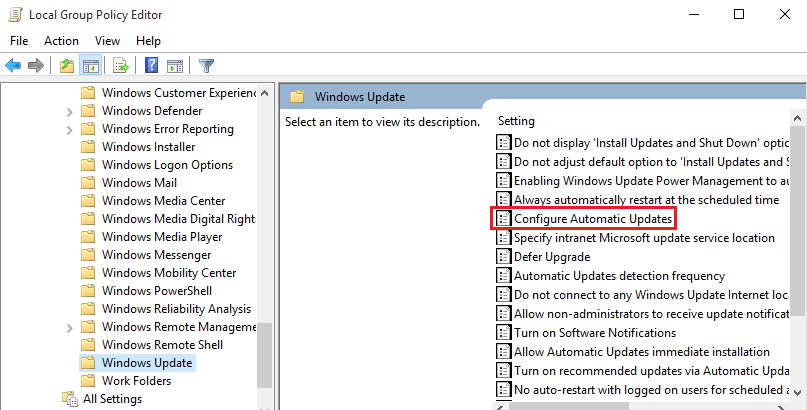Toggle the Show/Hide Console Tree icon

pos(90,66)
